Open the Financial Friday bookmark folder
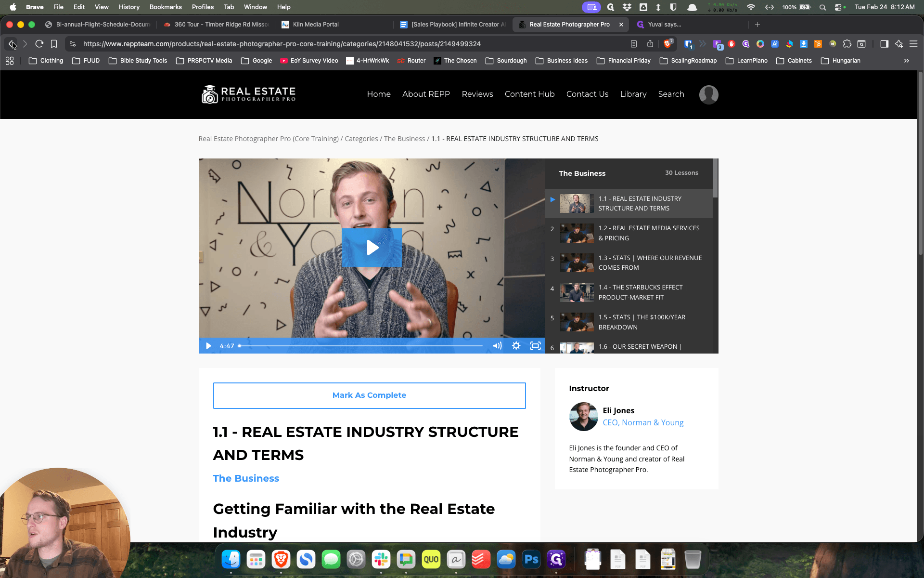 [623, 61]
